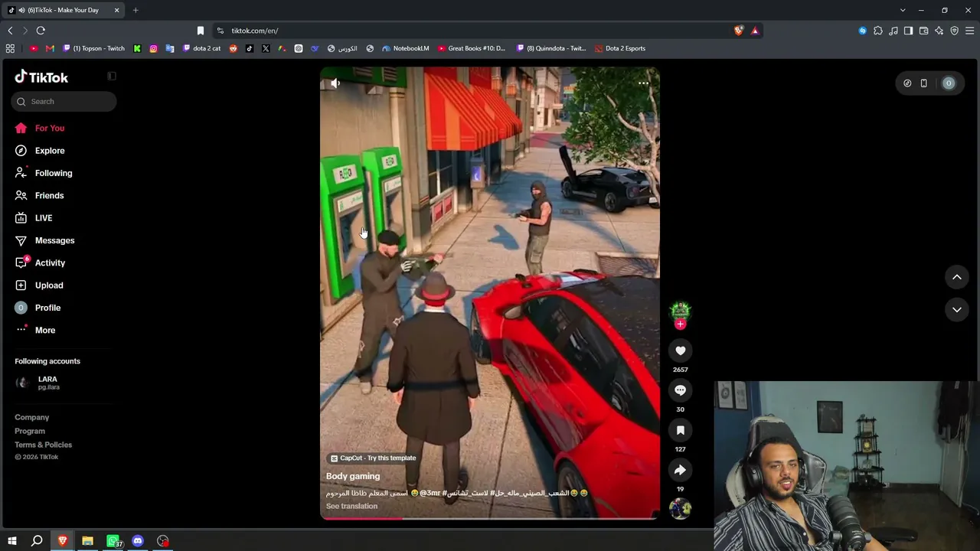Image resolution: width=980 pixels, height=551 pixels.
Task: Reload the TikTok page
Action: 41,31
